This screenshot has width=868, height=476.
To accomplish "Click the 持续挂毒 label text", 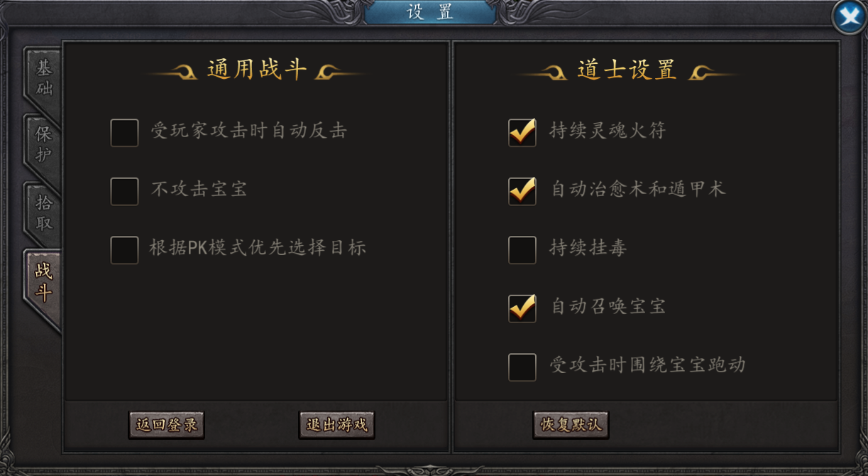I will pyautogui.click(x=588, y=249).
